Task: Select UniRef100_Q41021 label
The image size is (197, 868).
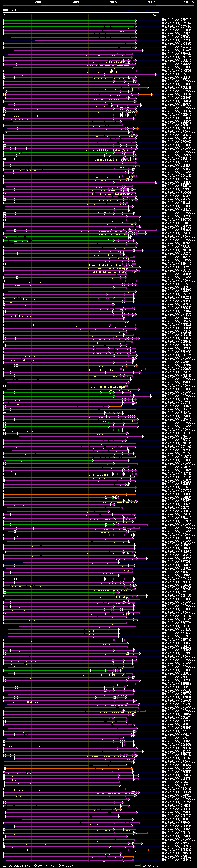Action: (x=176, y=50)
